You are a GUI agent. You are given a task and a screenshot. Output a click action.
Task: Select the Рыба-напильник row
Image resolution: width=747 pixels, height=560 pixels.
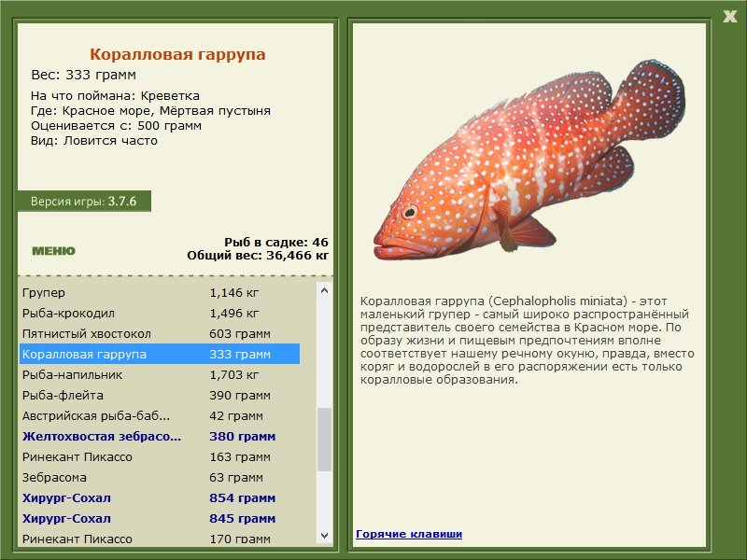tap(160, 374)
